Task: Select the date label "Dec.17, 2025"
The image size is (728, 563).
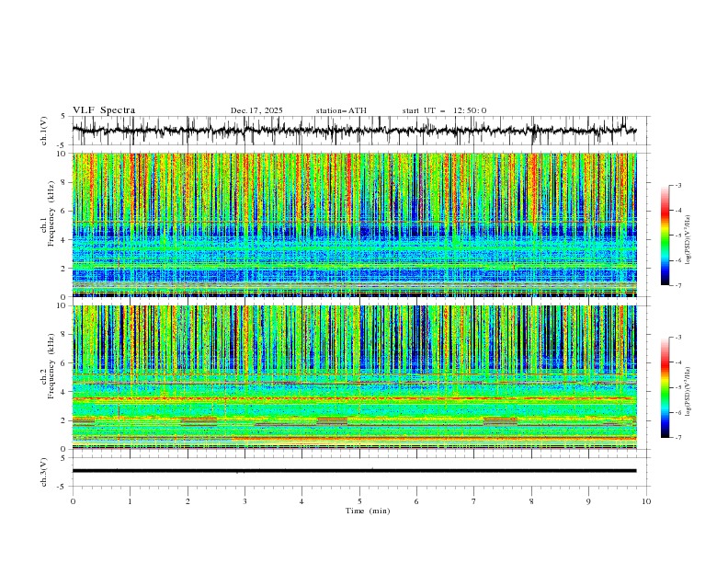Action: [x=256, y=110]
